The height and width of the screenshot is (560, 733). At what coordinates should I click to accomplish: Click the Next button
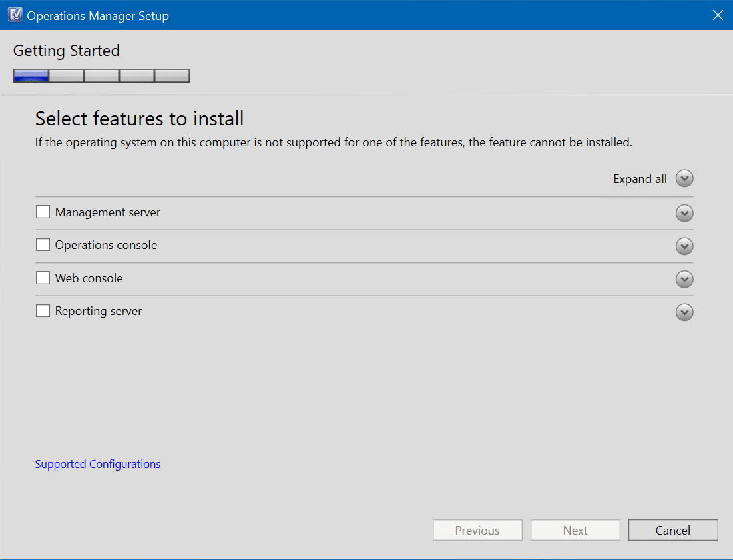(x=575, y=530)
